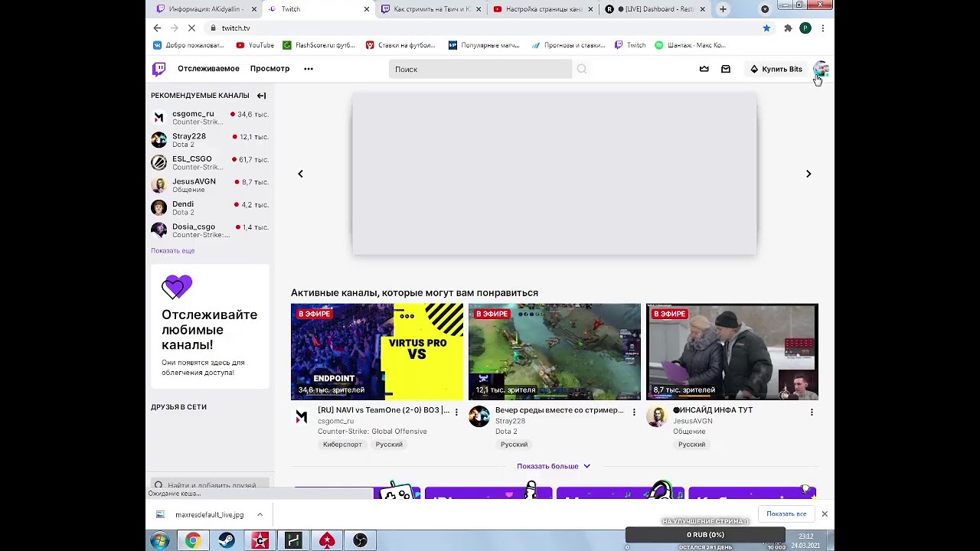Click Twitch search field
This screenshot has width=980, height=551.
point(480,69)
